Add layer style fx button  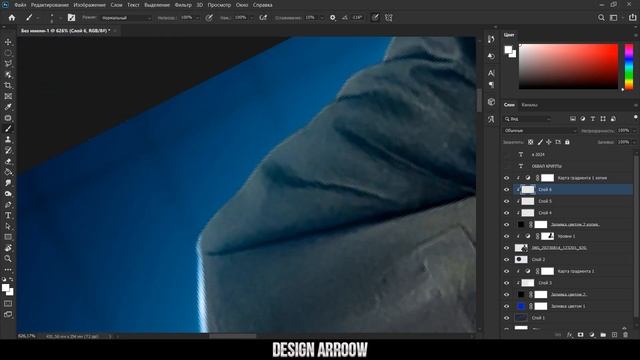(x=569, y=335)
